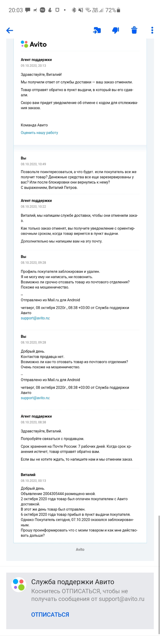Open the three-dot more options menu

pos(152,30)
